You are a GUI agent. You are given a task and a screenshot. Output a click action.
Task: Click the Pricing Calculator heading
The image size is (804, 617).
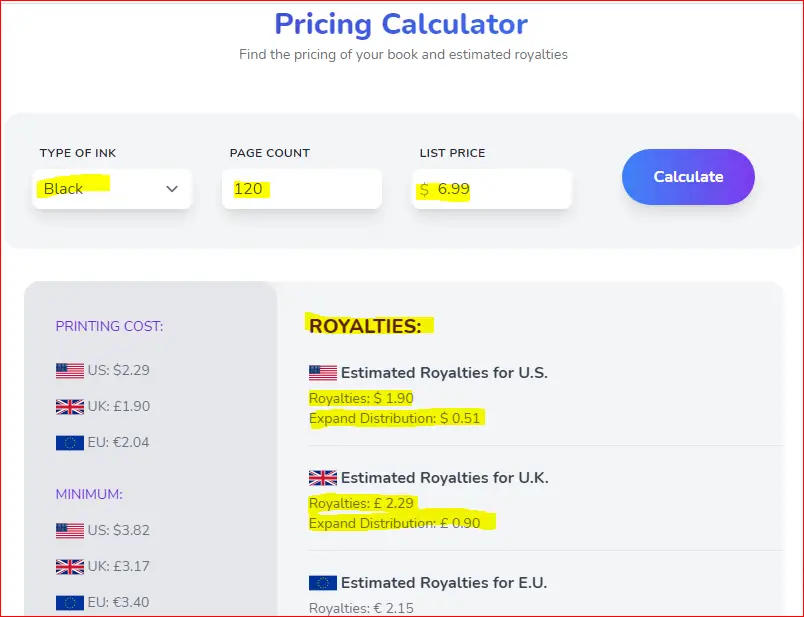[x=401, y=24]
